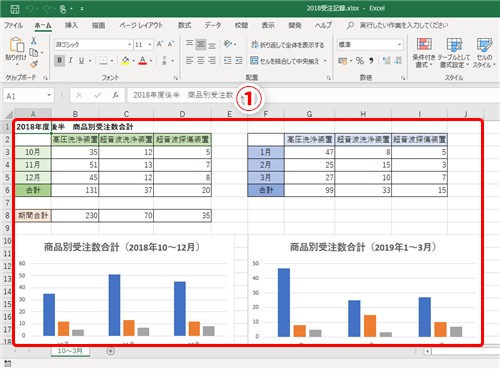
Task: Click the wrap text button
Action: (287, 45)
